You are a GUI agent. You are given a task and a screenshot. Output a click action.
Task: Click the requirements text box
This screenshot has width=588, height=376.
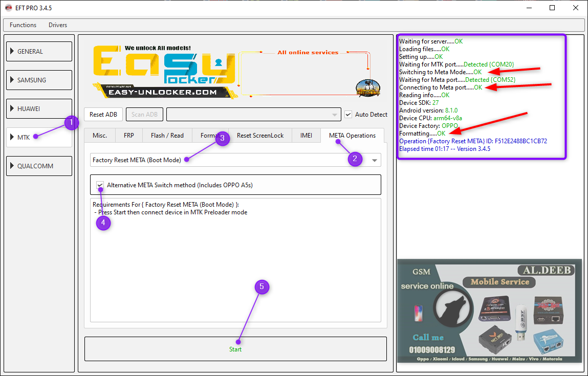(235, 260)
